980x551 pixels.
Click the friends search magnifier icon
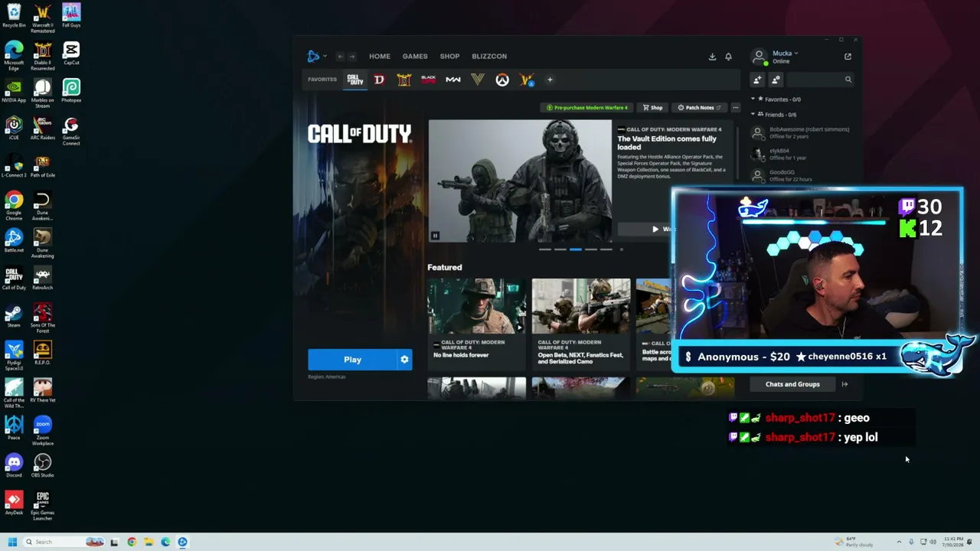(x=848, y=80)
